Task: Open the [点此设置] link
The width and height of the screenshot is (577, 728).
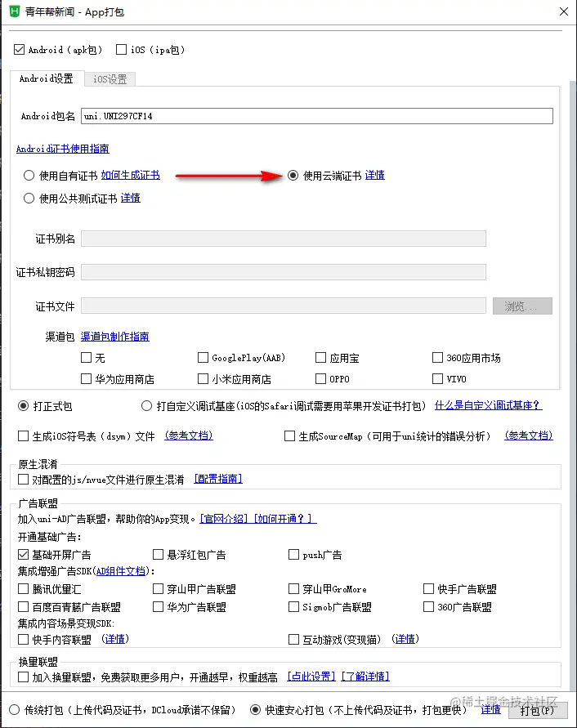Action: point(311,677)
